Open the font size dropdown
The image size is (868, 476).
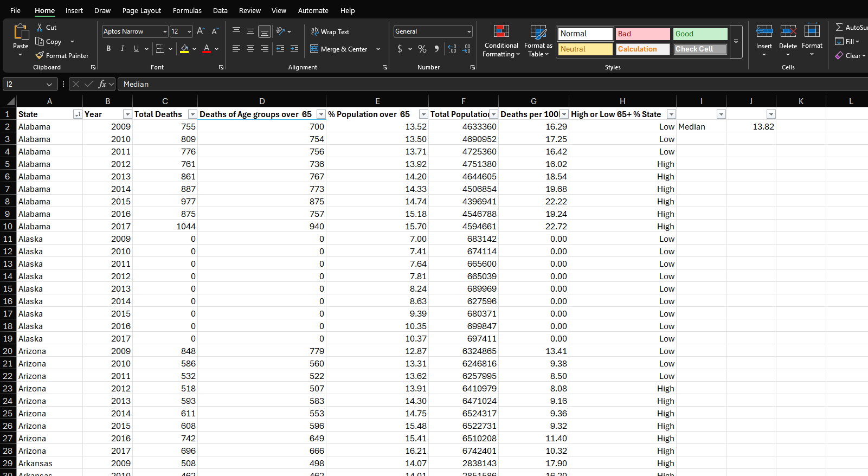189,31
